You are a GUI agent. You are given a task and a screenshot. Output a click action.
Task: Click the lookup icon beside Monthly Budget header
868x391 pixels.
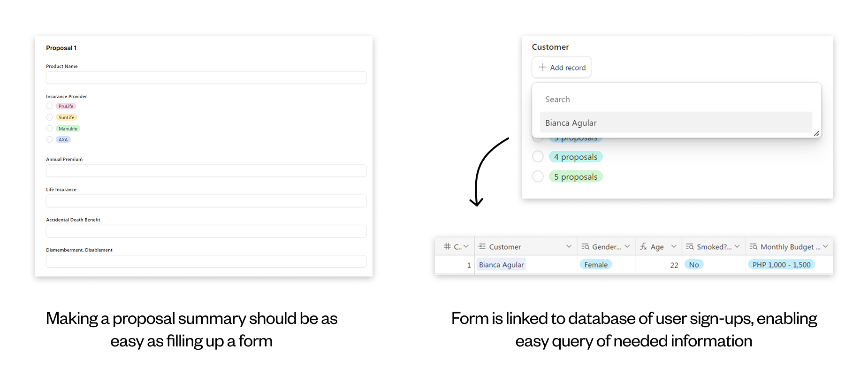tap(754, 246)
